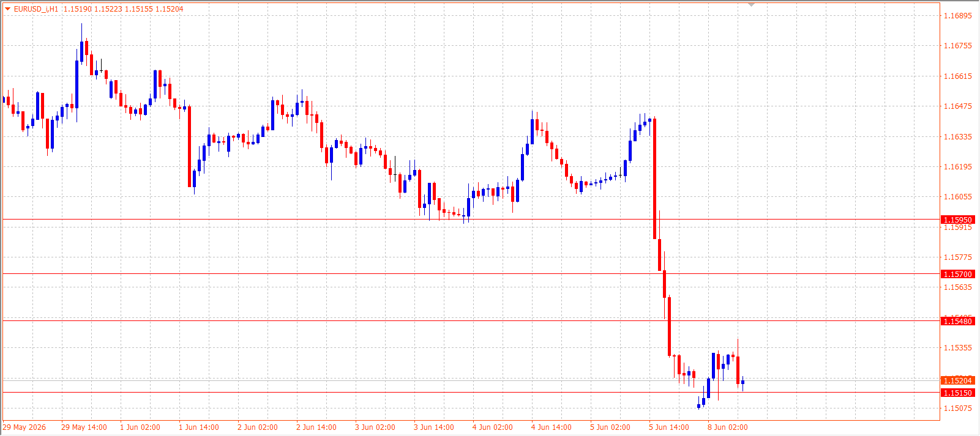This screenshot has height=436, width=980.
Task: Click the 2 Jun 02:00 time label
Action: point(258,427)
